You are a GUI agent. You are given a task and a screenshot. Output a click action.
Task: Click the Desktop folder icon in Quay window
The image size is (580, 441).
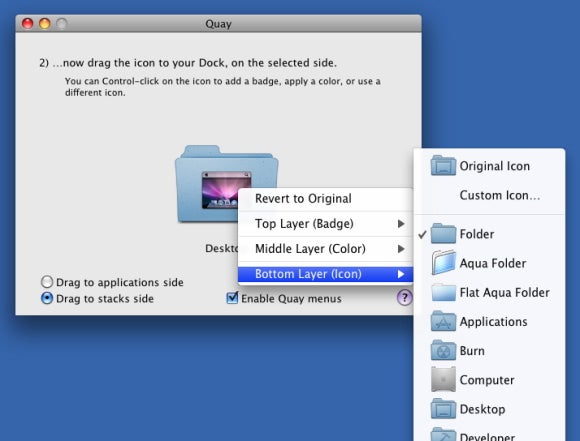226,184
